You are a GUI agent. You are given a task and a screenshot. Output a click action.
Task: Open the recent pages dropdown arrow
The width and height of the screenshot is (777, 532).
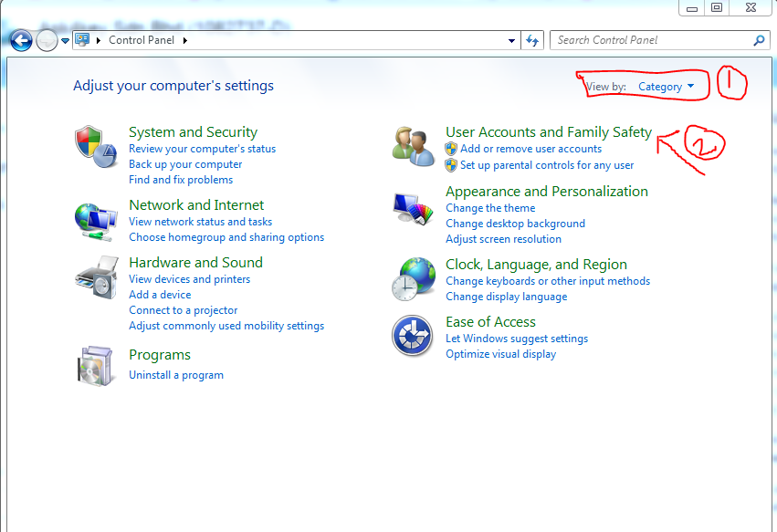(65, 41)
